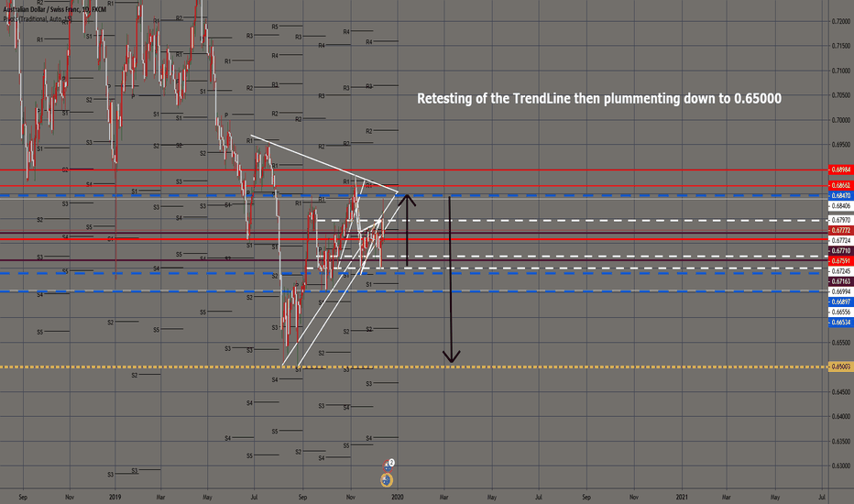854x504 pixels.
Task: Click the downward black arrowhead near 0.65000
Action: point(450,356)
